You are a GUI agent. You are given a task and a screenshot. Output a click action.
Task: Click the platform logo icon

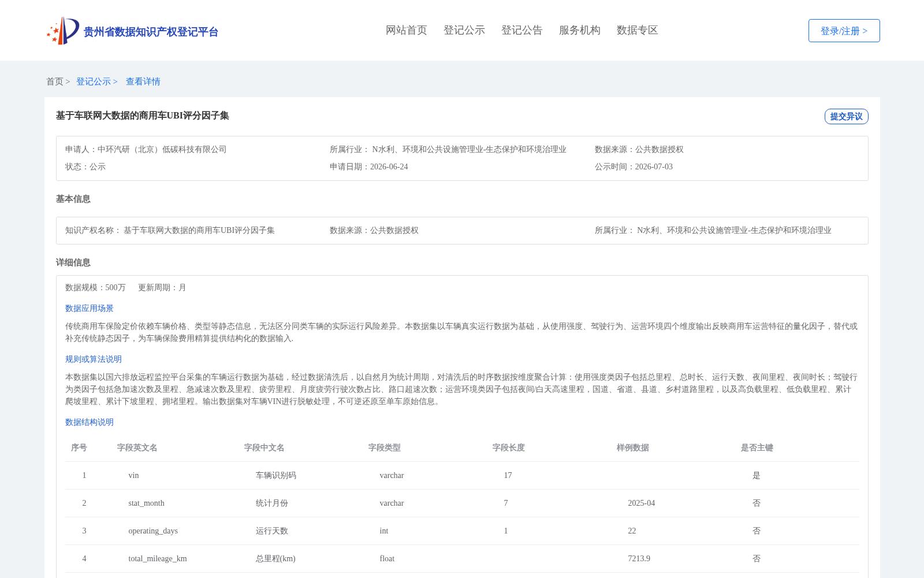click(x=63, y=31)
